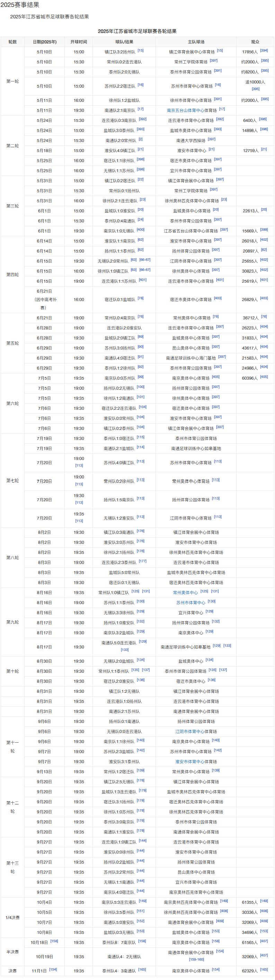This screenshot has height=980, width=275.
Task: Click citation [89] after 盐城队2:0镇江队
Action: (140, 337)
